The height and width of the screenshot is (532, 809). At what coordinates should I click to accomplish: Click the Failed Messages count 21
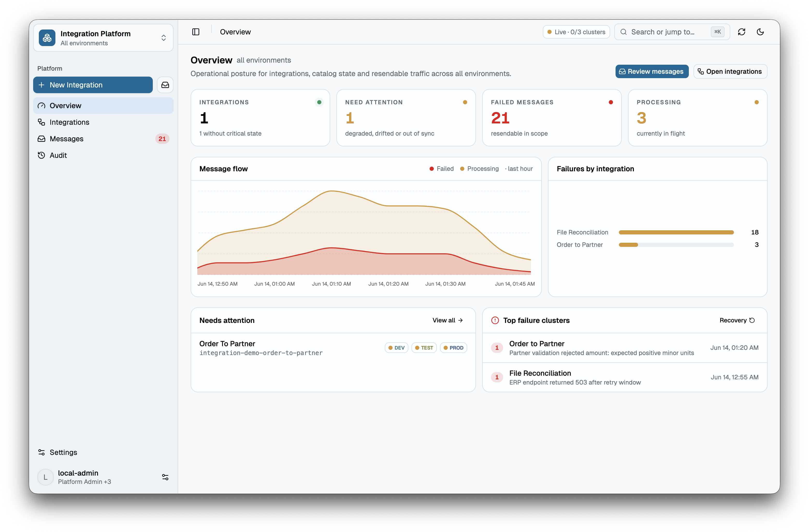500,118
